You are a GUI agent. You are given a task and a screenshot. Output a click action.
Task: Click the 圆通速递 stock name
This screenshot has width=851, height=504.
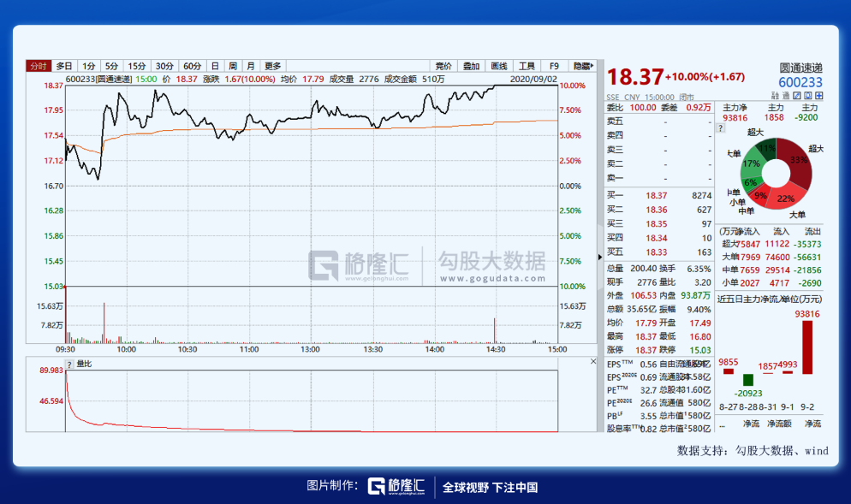pos(801,68)
